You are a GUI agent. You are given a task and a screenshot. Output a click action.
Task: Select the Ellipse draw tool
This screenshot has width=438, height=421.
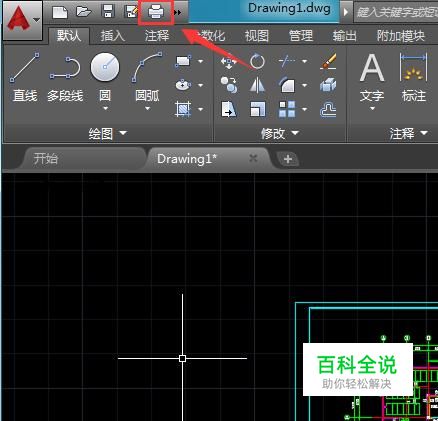(x=183, y=85)
